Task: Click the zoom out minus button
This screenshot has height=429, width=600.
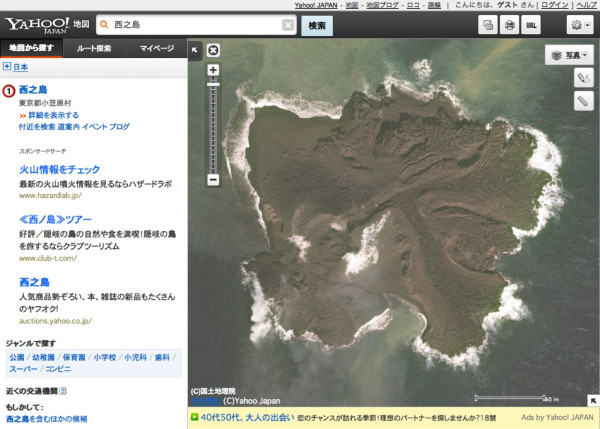Action: point(212,180)
